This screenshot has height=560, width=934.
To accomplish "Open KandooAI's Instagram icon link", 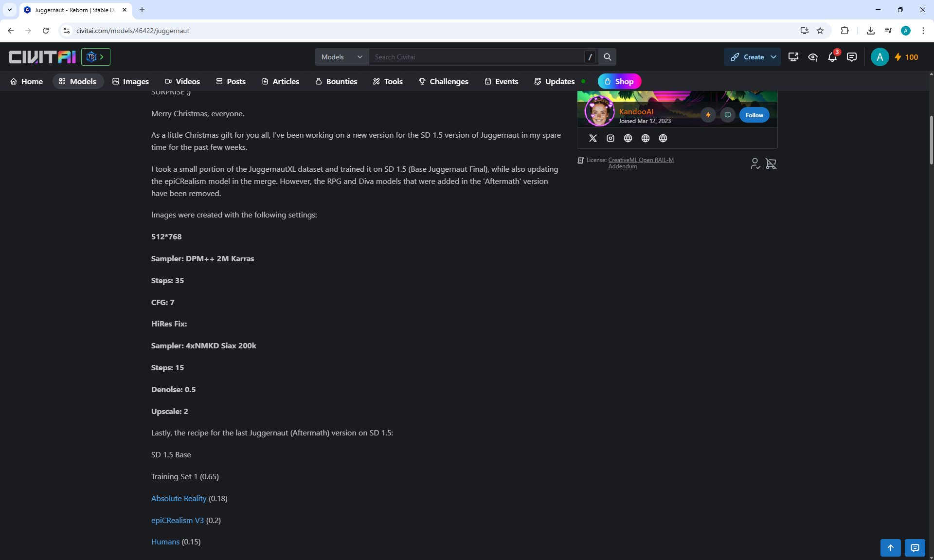I will click(610, 138).
